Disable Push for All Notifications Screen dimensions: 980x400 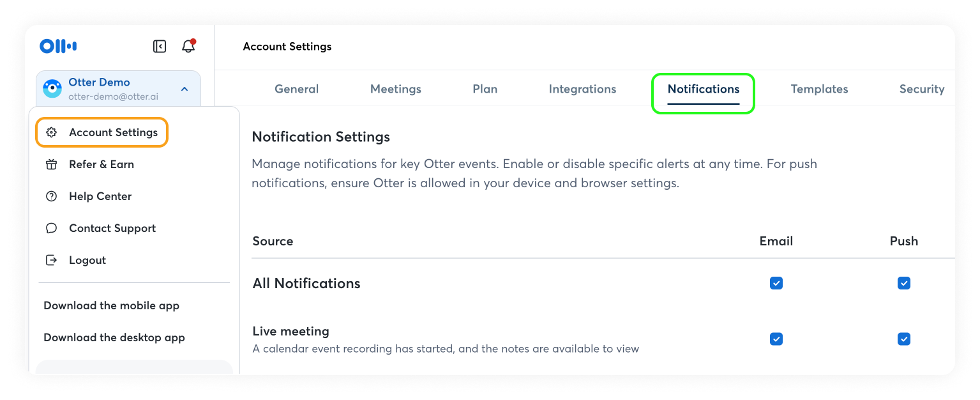coord(903,283)
